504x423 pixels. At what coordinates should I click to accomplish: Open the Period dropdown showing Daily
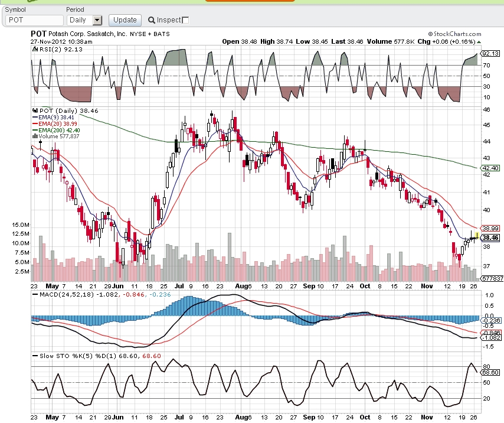coord(84,20)
